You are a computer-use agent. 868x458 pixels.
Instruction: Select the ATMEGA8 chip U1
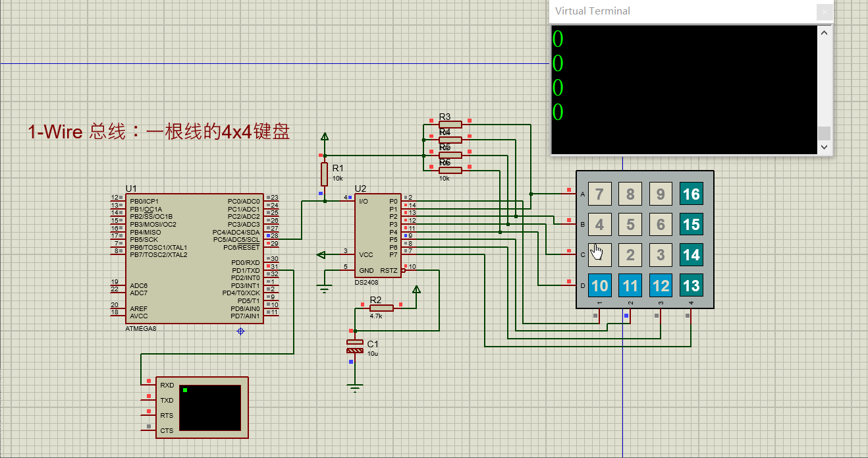194,258
